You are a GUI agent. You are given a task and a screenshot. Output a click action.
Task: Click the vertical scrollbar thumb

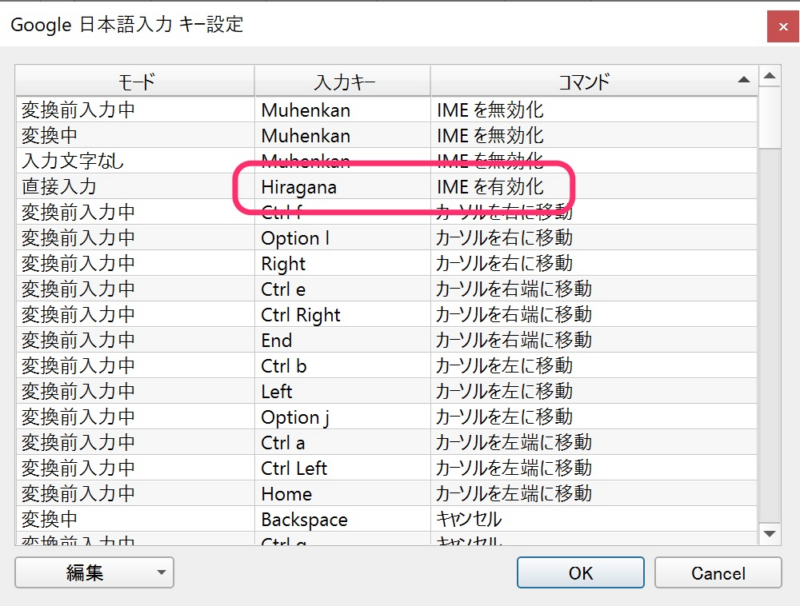pos(769,118)
